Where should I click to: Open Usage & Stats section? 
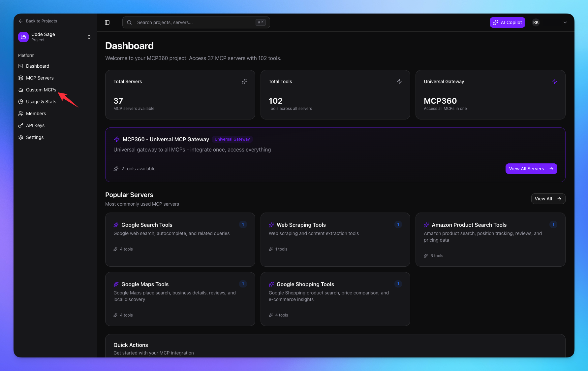tap(41, 102)
